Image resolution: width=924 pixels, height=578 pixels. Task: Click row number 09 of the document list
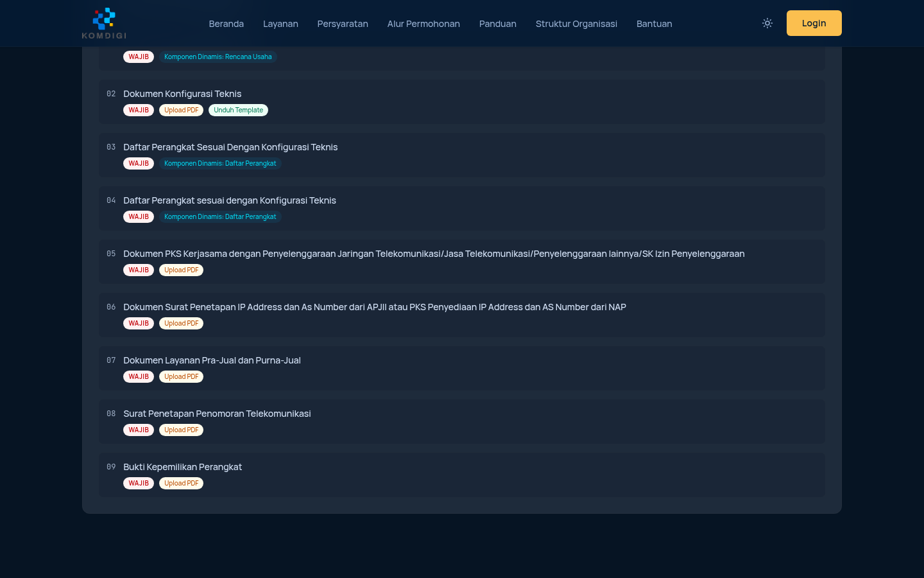(x=111, y=467)
